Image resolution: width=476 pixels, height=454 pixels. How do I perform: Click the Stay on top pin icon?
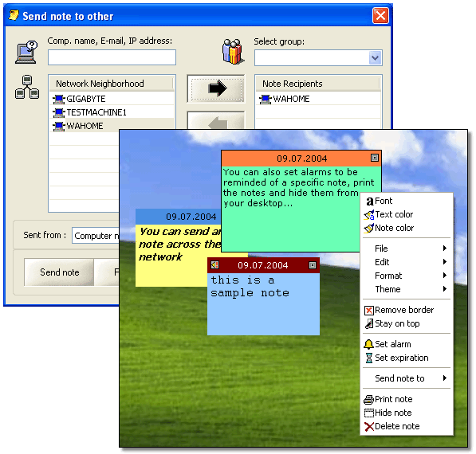(369, 323)
